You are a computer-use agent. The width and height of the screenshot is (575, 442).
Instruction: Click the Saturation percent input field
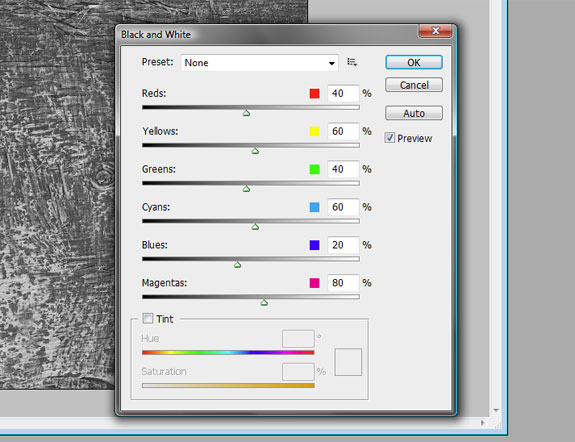(x=298, y=372)
